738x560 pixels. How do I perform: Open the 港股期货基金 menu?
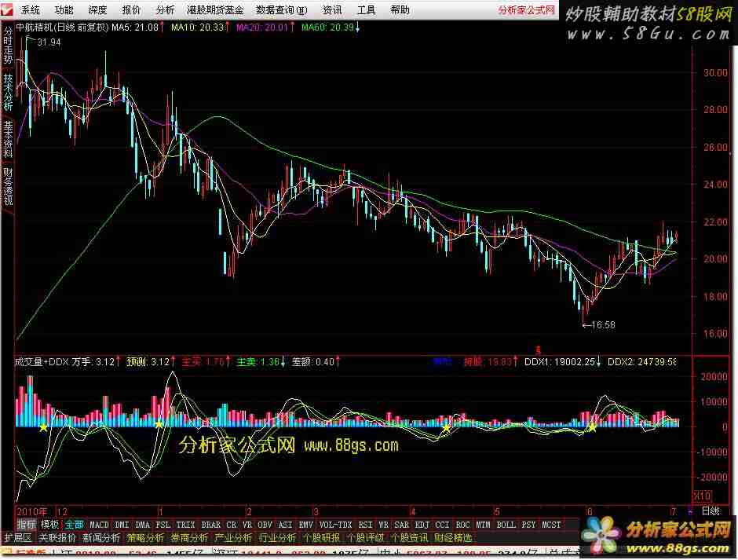[x=215, y=9]
